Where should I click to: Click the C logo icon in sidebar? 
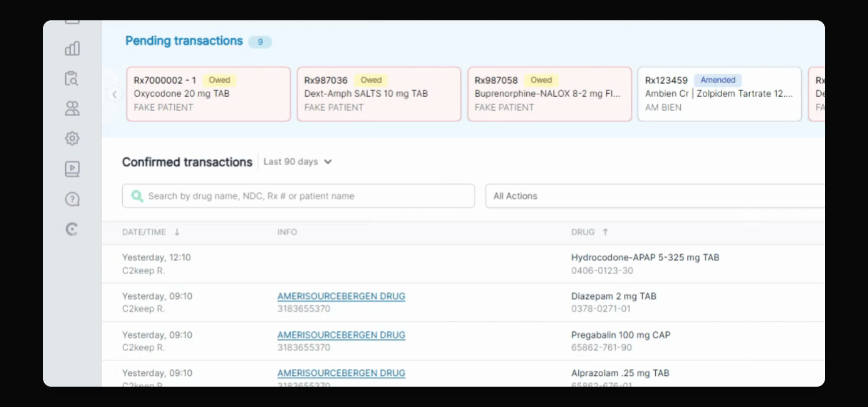click(x=72, y=229)
